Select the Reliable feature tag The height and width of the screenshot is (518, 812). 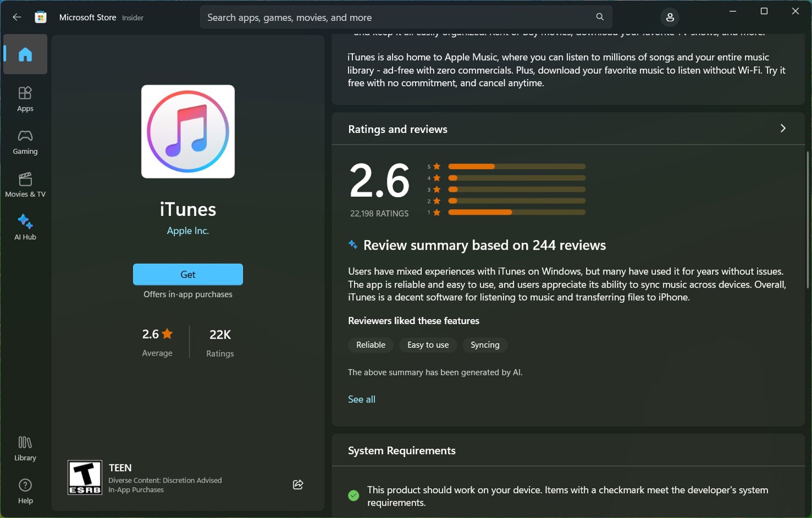[370, 345]
